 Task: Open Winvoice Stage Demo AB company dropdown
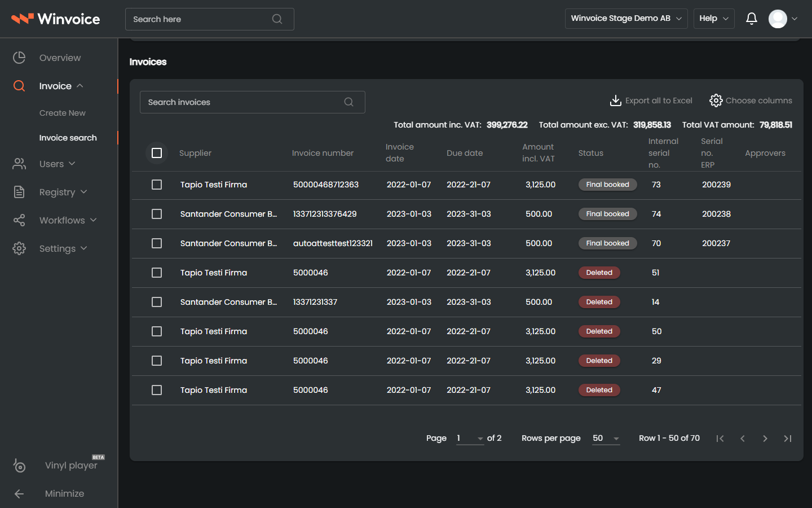click(626, 19)
